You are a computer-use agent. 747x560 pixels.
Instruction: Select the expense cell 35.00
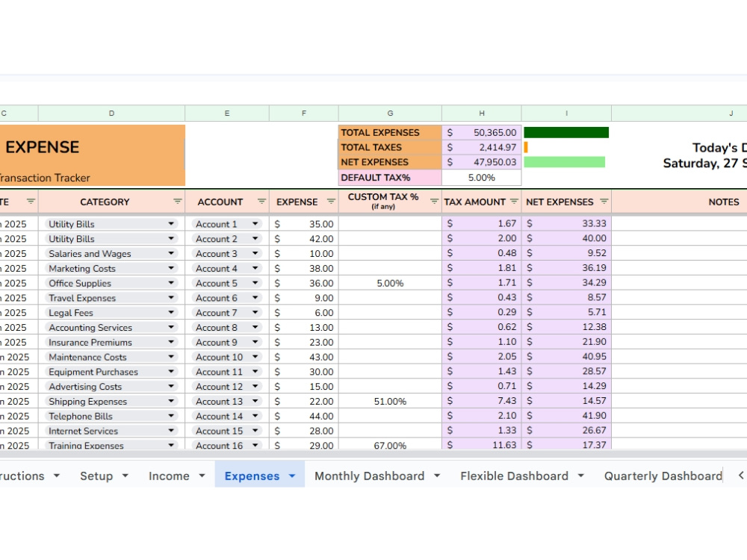coord(304,224)
